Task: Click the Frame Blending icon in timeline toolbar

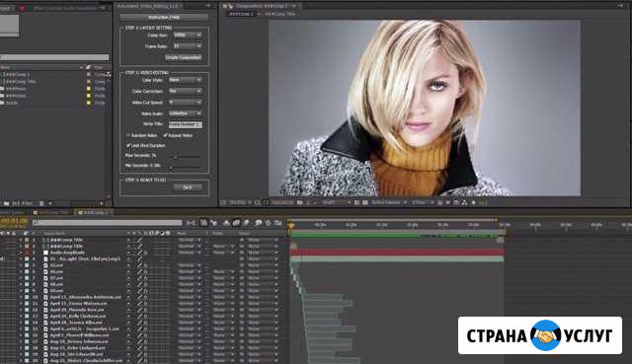Action: pyautogui.click(x=236, y=223)
